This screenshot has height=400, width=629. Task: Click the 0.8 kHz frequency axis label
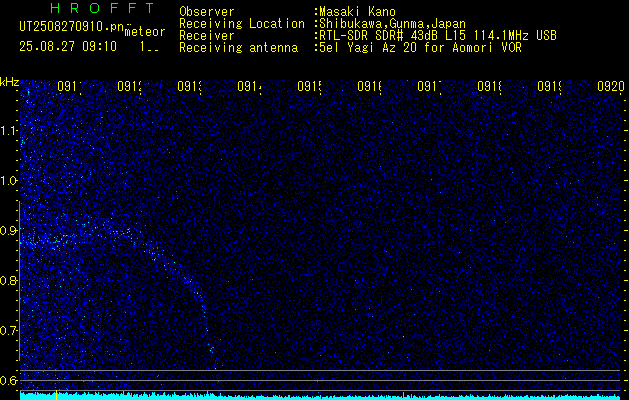point(9,280)
